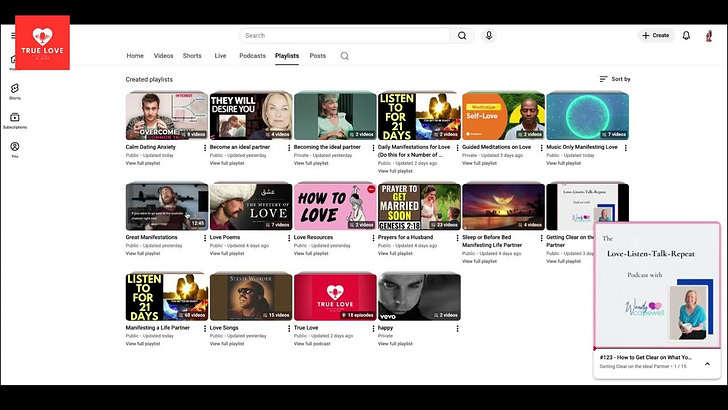Image resolution: width=728 pixels, height=410 pixels.
Task: Click the Love Resources title
Action: click(x=313, y=237)
